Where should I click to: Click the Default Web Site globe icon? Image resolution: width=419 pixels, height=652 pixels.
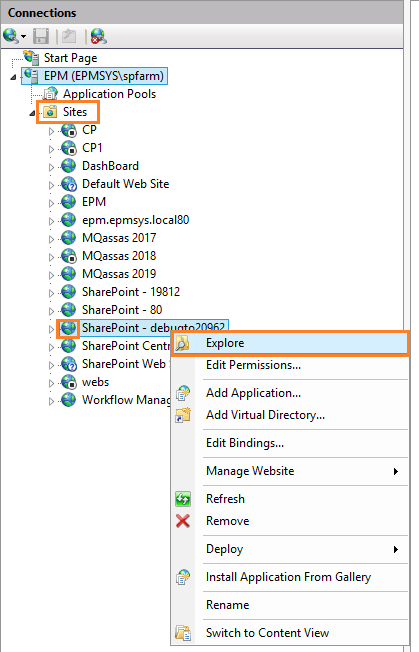click(x=69, y=184)
